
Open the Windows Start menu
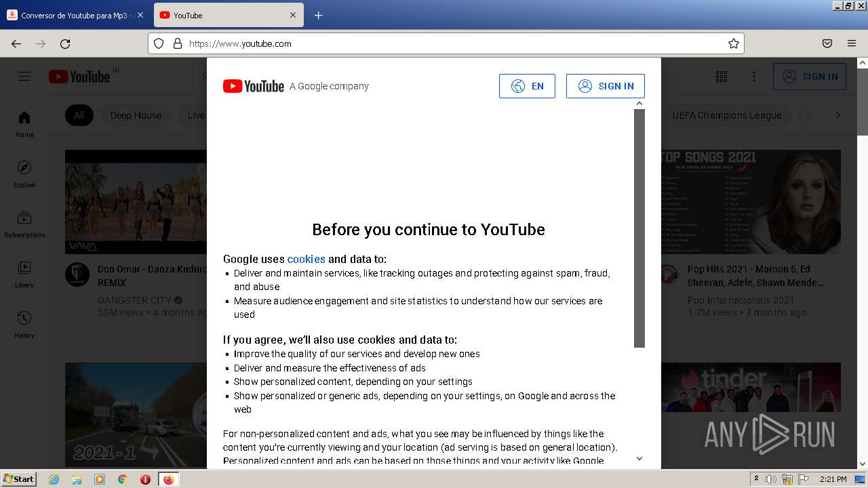point(19,479)
